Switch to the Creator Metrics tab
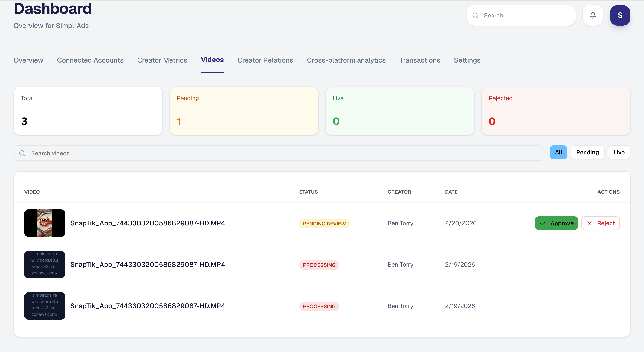Image resolution: width=644 pixels, height=352 pixels. pyautogui.click(x=162, y=60)
